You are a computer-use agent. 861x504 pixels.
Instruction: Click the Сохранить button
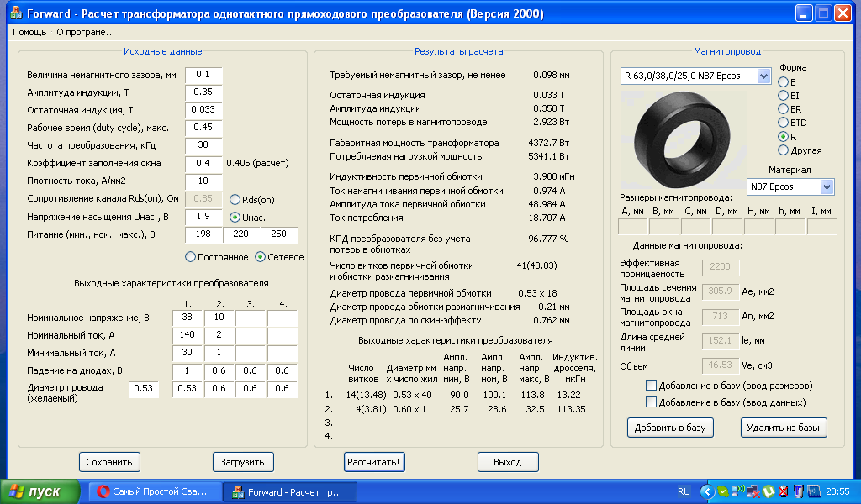[x=109, y=462]
